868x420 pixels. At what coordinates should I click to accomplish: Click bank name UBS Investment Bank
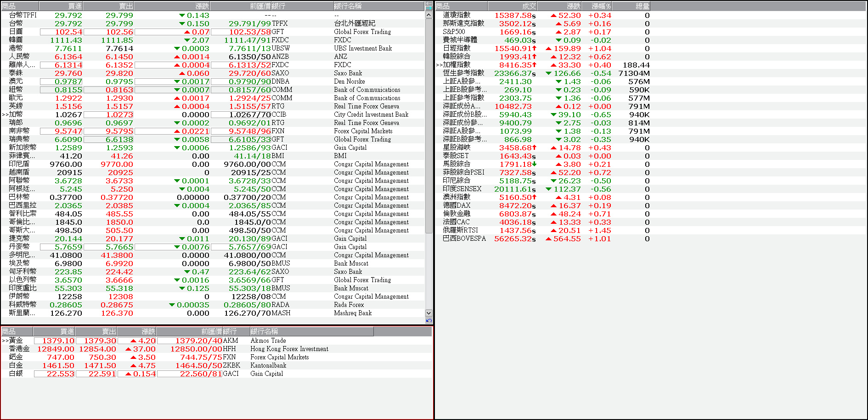(363, 48)
